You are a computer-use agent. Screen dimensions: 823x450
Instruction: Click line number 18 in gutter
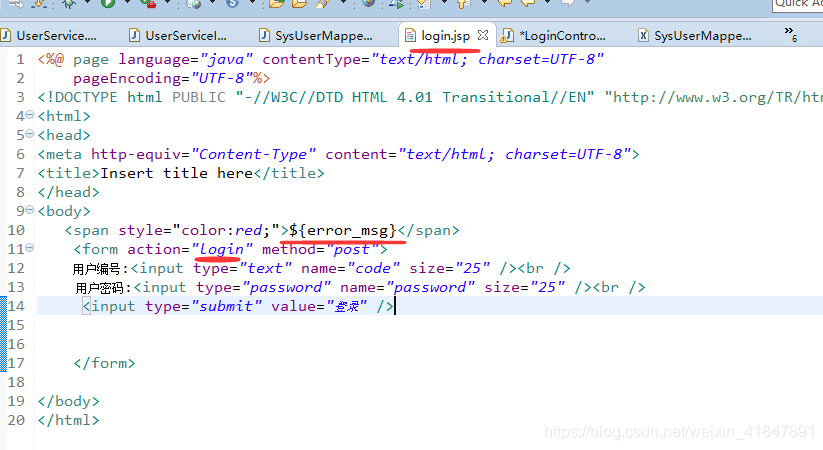[16, 382]
